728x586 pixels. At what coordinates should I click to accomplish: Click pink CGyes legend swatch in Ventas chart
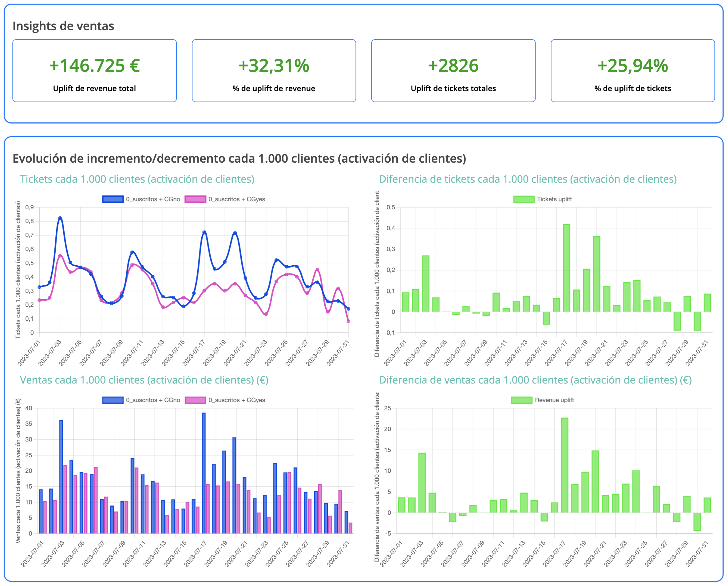(x=195, y=400)
